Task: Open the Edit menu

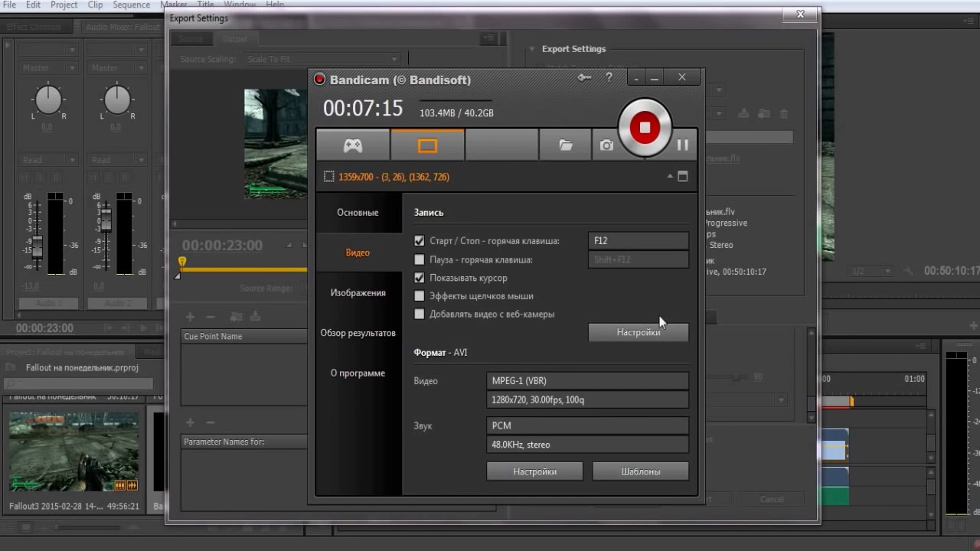Action: [x=34, y=5]
